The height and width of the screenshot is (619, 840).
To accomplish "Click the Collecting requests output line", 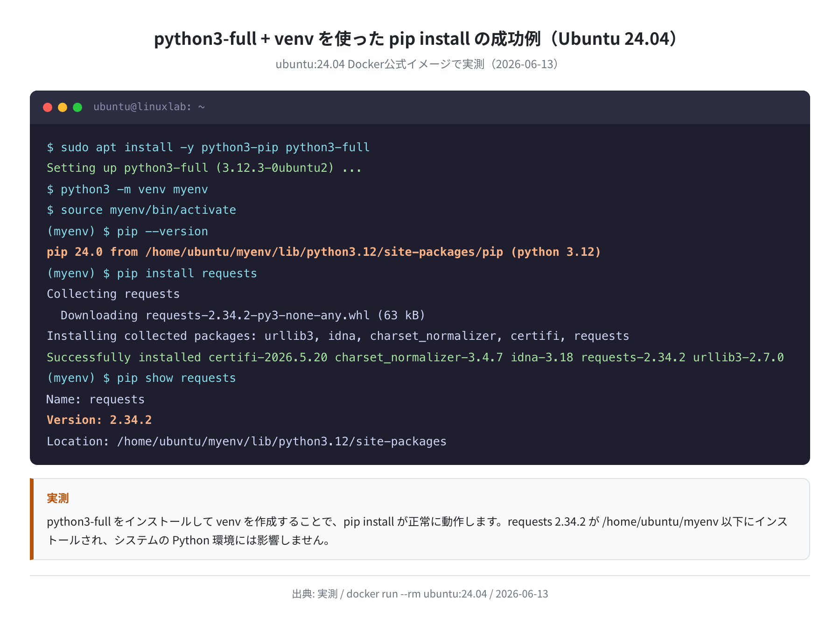I will tap(113, 294).
